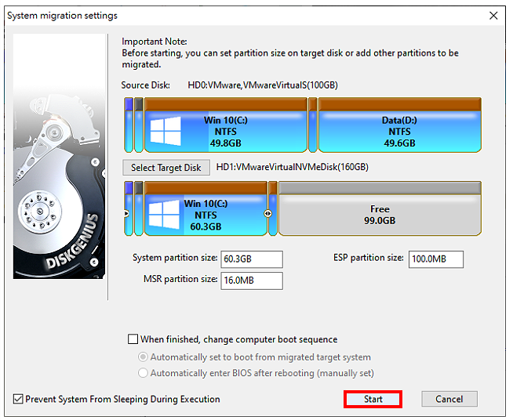Click the DiskGenius hard drive image
This screenshot has width=513, height=420.
[x=59, y=156]
